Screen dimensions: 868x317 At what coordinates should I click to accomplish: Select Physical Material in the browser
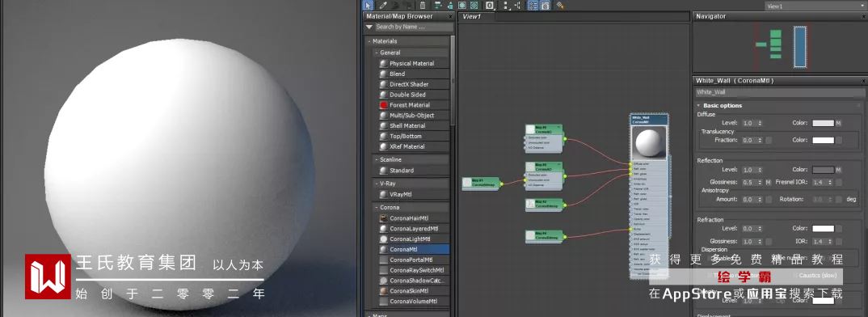(x=411, y=64)
